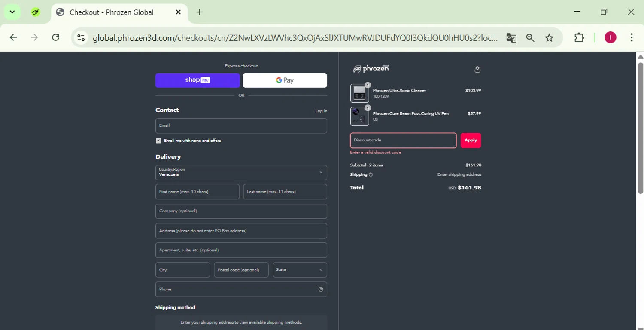Click the Phrozen logo
The width and height of the screenshot is (644, 330).
point(371,69)
